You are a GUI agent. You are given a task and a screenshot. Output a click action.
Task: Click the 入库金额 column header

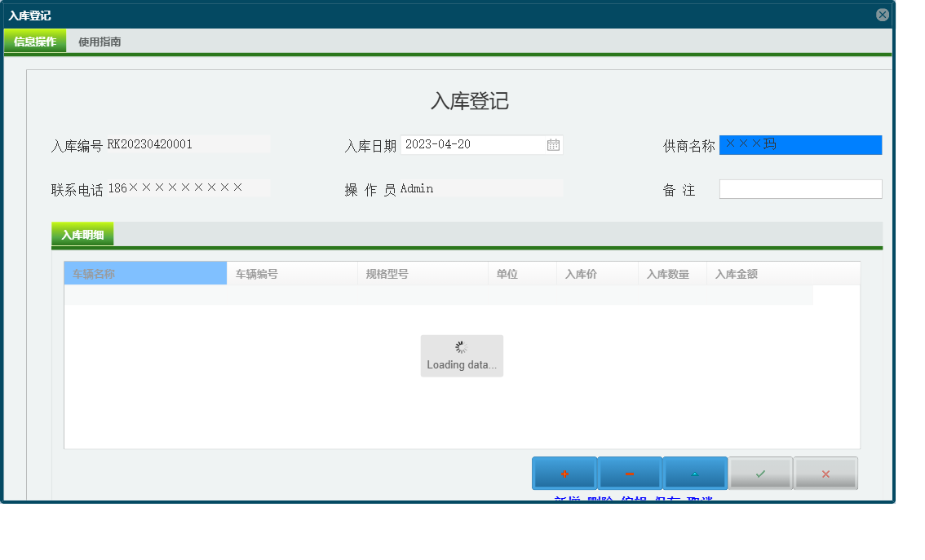click(x=737, y=273)
